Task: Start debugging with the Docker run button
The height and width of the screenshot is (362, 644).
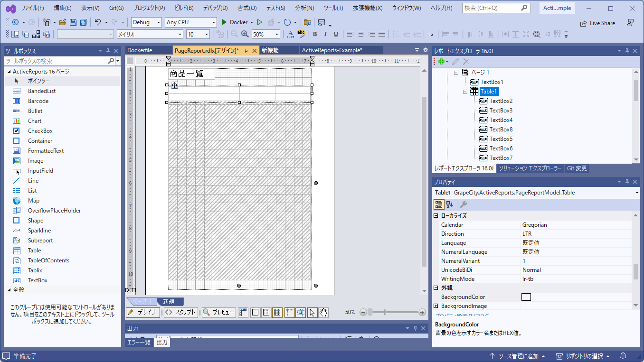Action: coord(237,22)
